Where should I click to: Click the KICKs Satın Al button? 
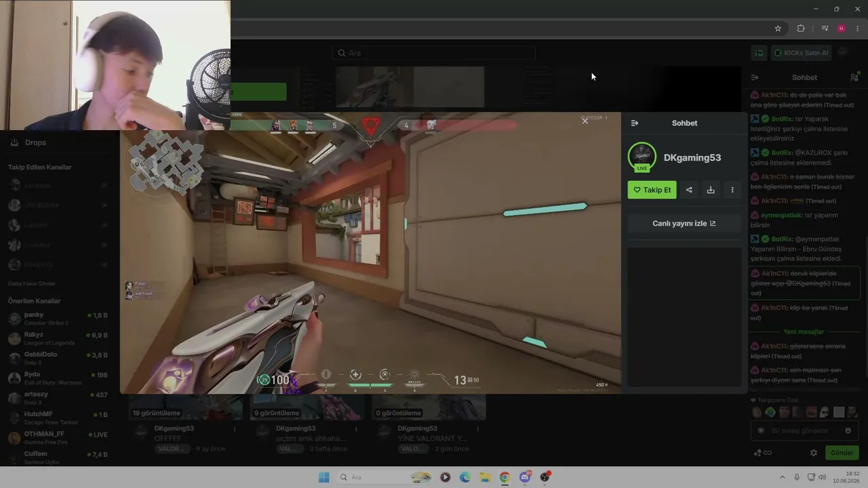coord(802,53)
